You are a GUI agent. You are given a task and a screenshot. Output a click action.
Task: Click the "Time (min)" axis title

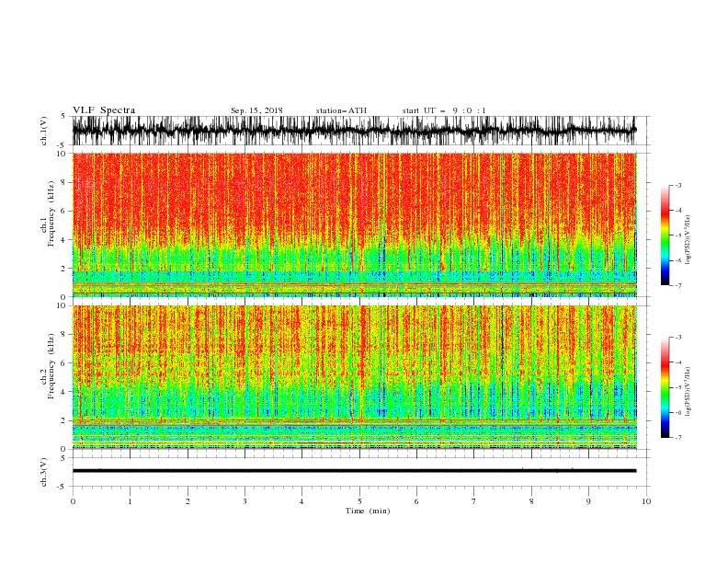[368, 511]
